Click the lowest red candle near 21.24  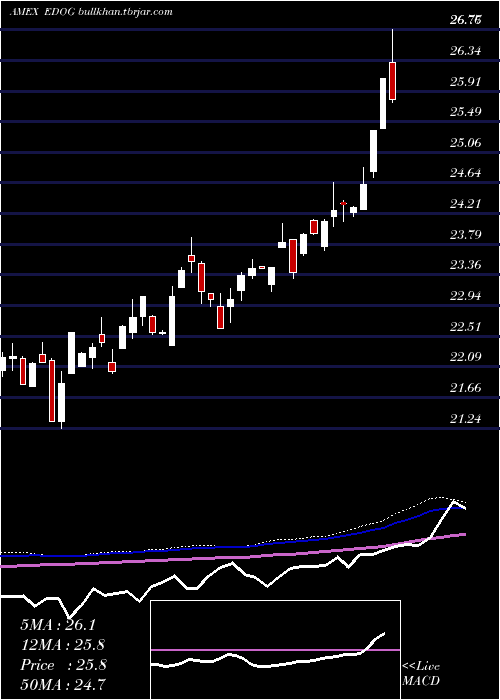pyautogui.click(x=52, y=391)
